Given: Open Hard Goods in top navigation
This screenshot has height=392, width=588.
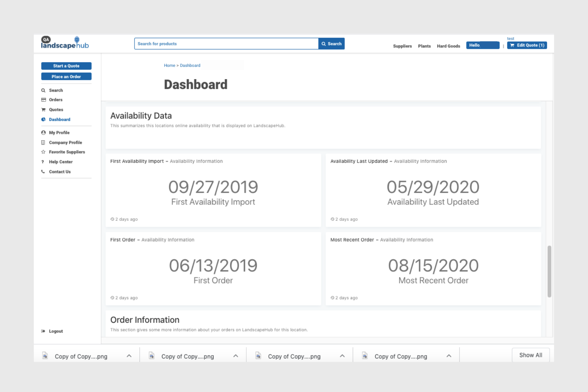Looking at the screenshot, I should pyautogui.click(x=448, y=46).
